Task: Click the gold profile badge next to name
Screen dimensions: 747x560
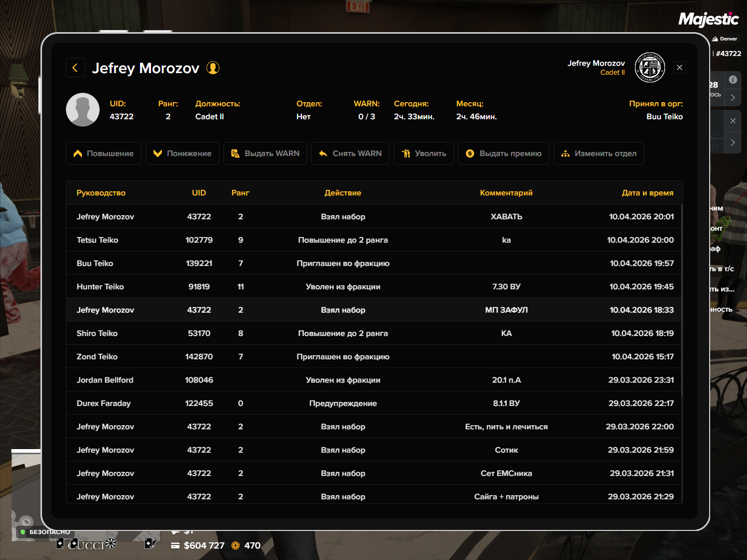Action: (213, 68)
